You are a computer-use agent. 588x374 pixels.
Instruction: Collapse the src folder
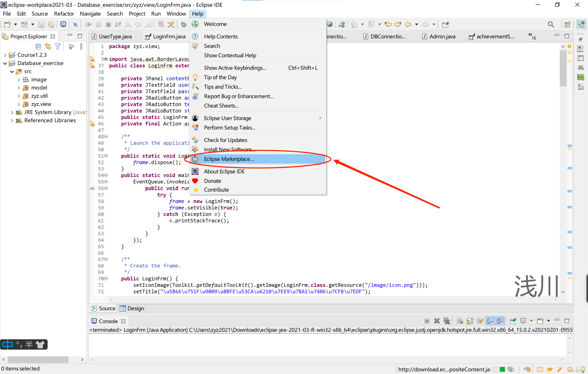pyautogui.click(x=12, y=72)
